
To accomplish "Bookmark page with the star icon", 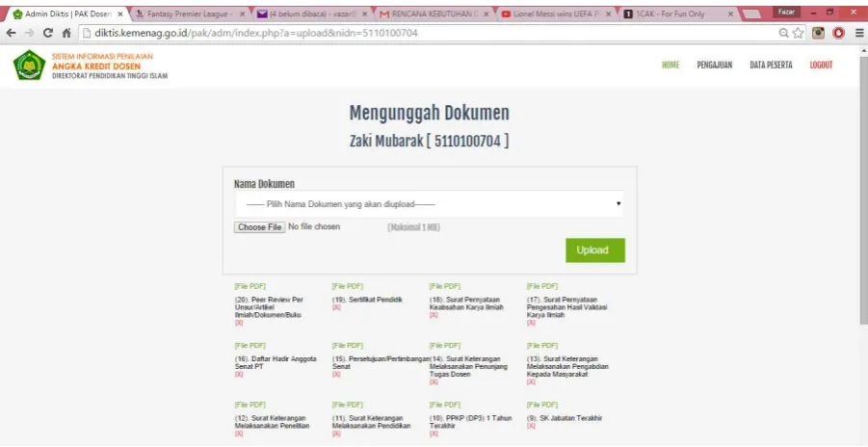I will [798, 33].
